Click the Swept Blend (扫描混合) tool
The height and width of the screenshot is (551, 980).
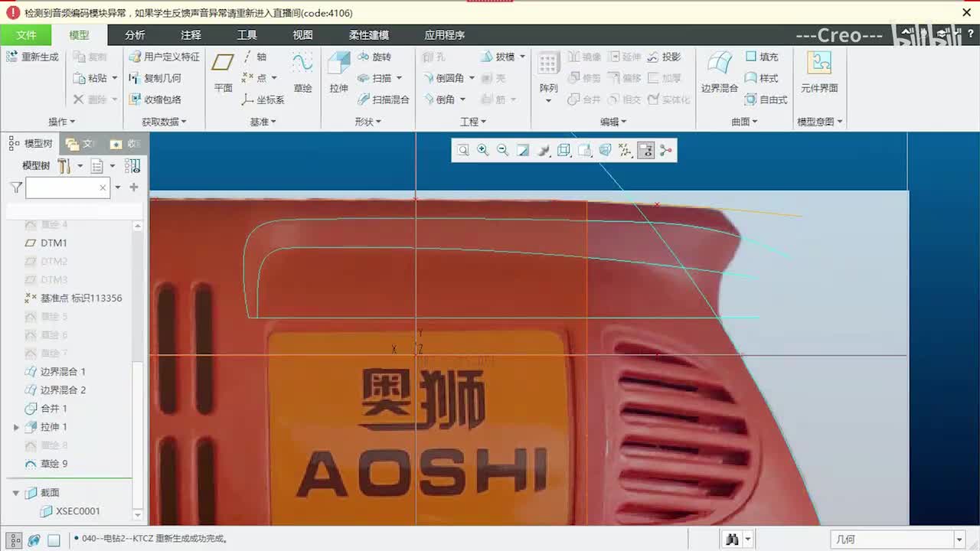383,99
